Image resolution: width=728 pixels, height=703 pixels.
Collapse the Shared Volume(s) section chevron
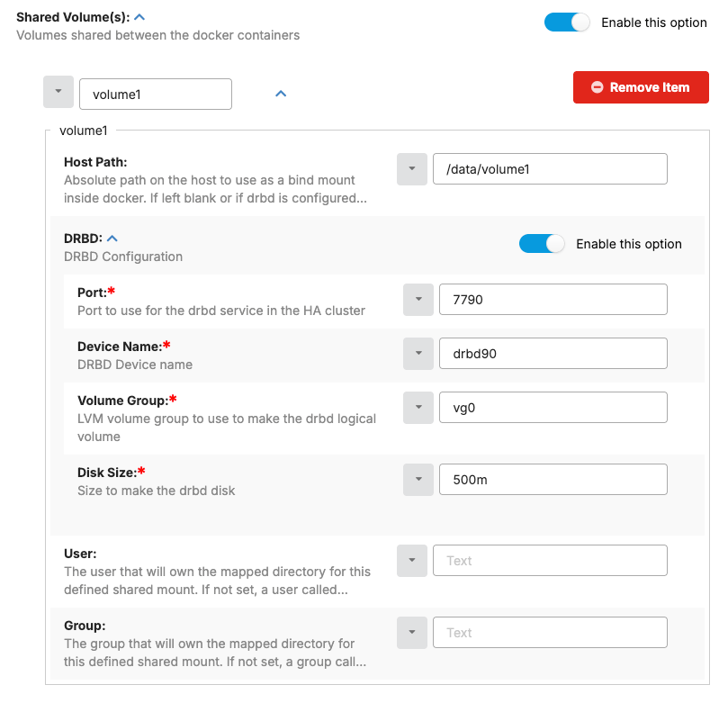(139, 17)
